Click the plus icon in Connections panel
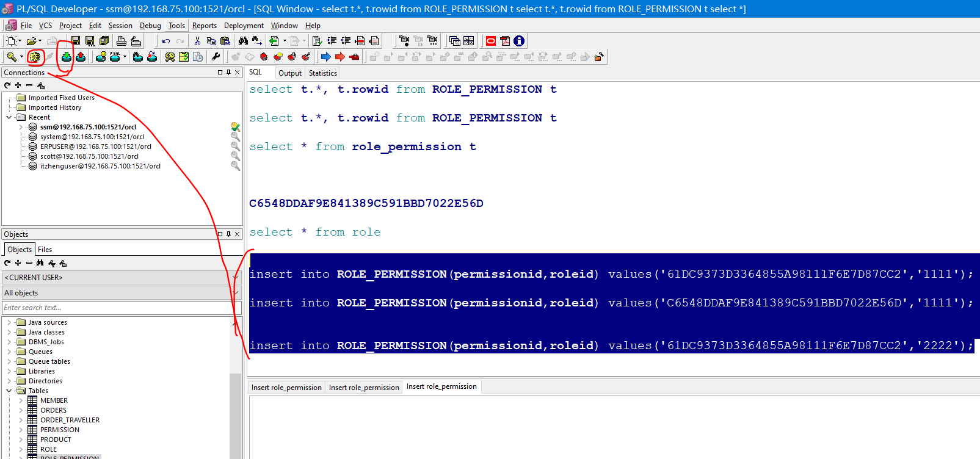Screen dimensions: 980x459 coord(18,85)
